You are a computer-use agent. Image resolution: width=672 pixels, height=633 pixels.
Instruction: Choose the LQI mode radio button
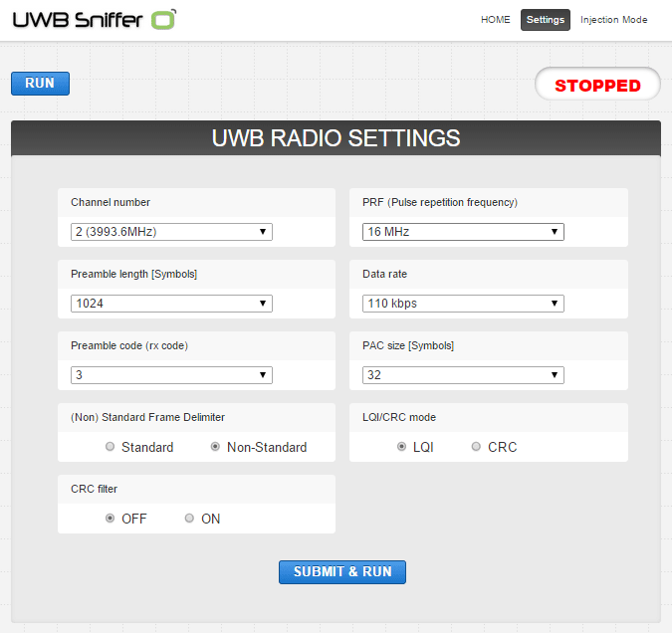[x=401, y=447]
